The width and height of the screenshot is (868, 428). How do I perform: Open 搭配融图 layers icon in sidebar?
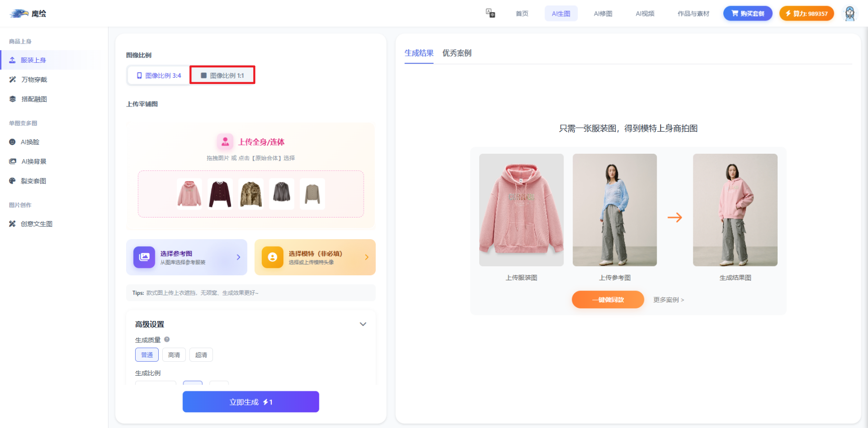[13, 99]
